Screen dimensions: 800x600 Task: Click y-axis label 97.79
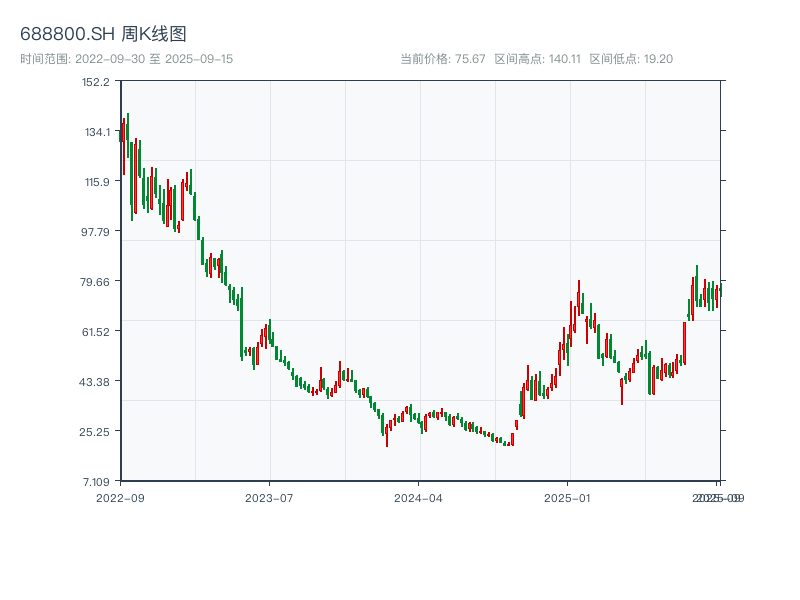(x=95, y=232)
